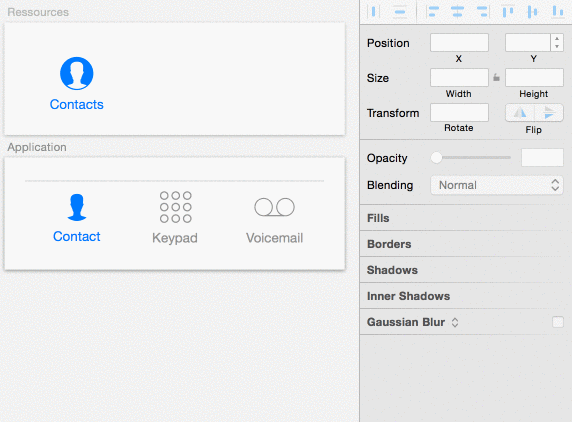Select the Voicemail tab in the mockup
The width and height of the screenshot is (572, 422).
(x=274, y=221)
